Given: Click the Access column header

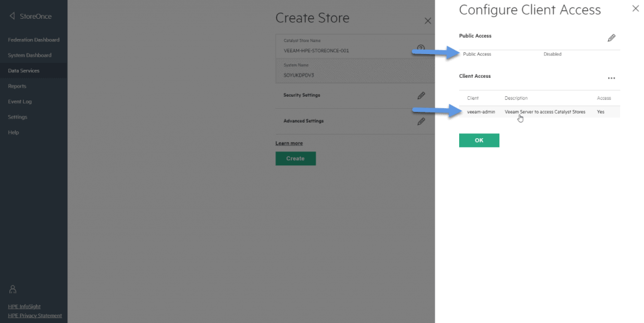Looking at the screenshot, I should click(x=604, y=98).
